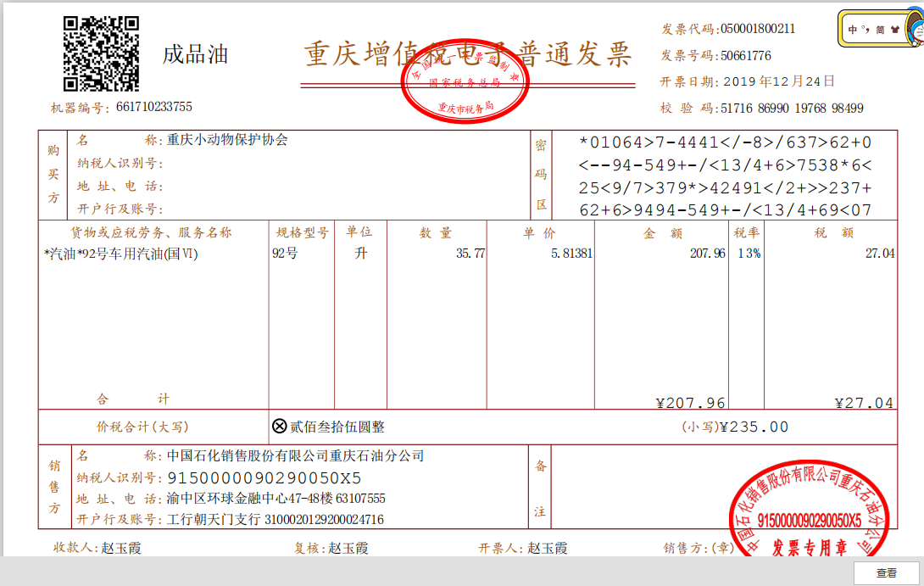Click issuer name 开票人: 赵玉霞
The width and height of the screenshot is (924, 586).
tap(523, 549)
